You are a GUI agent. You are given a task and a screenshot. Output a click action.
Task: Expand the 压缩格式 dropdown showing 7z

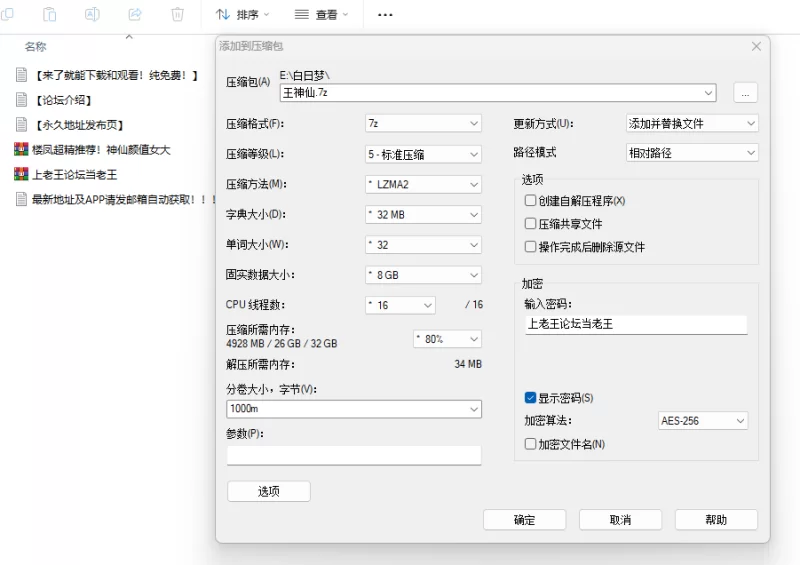click(424, 123)
